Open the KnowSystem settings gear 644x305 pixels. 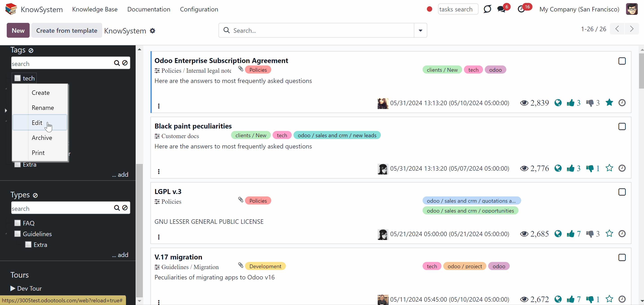152,31
